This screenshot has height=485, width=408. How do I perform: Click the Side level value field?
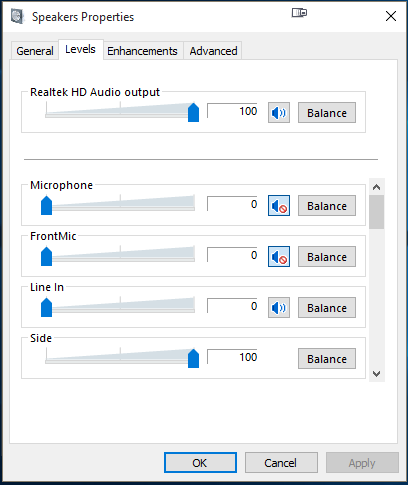tap(232, 357)
